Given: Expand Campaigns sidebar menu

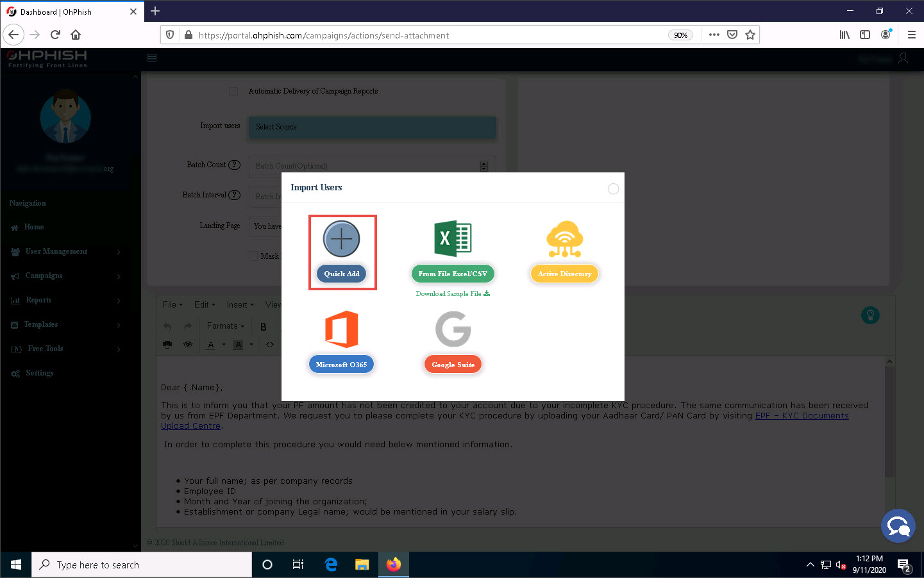Looking at the screenshot, I should point(65,276).
